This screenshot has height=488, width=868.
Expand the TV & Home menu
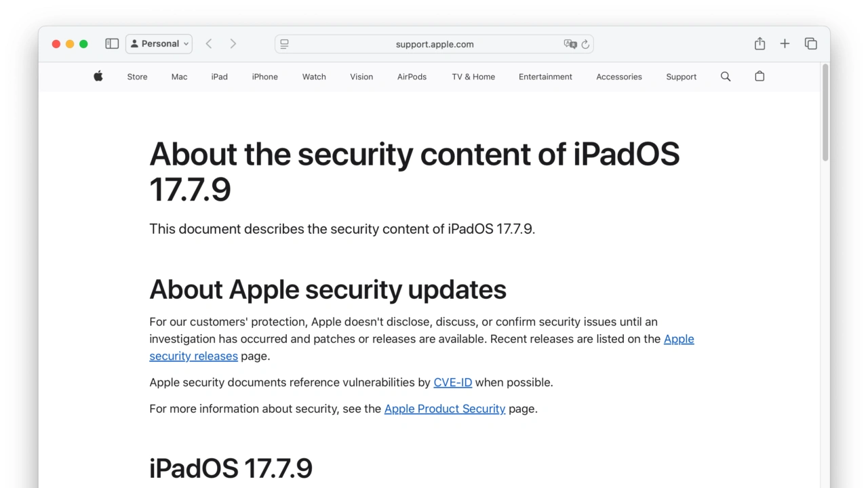[x=473, y=77]
